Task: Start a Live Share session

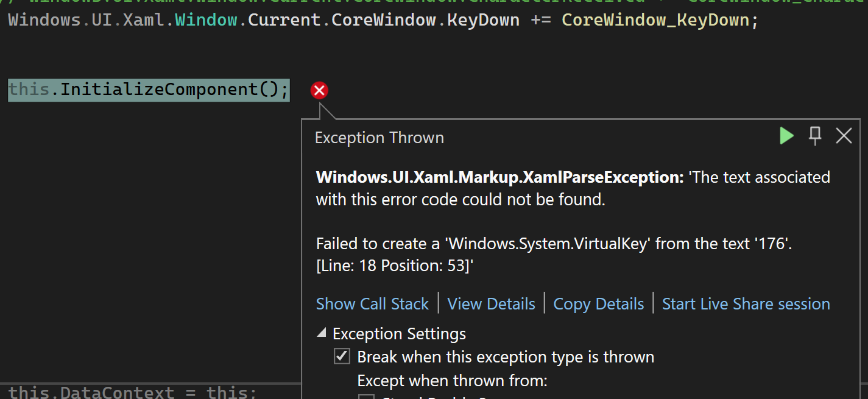Action: point(746,303)
